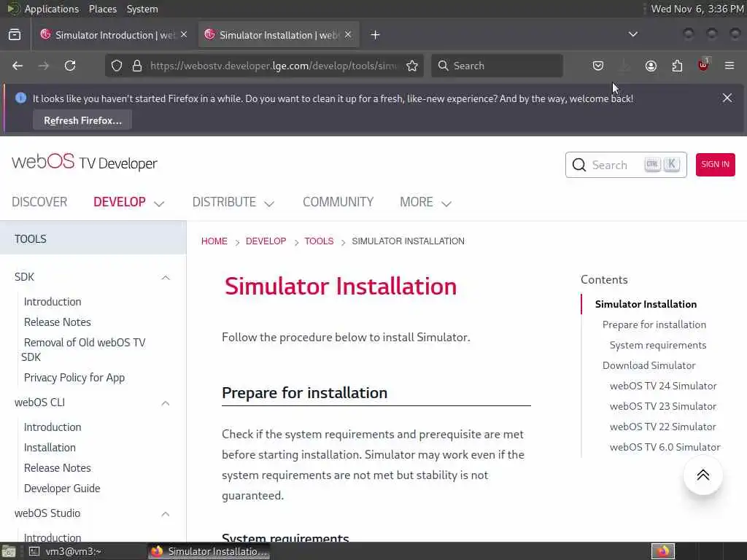
Task: Dismiss the Firefox refresh notification bar
Action: point(727,98)
